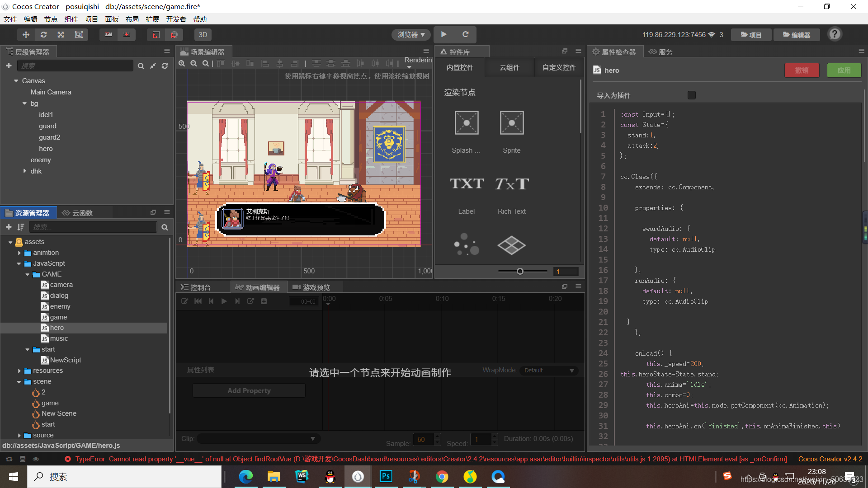Refresh the hierarchy panel
Viewport: 868px width, 488px height.
[165, 66]
